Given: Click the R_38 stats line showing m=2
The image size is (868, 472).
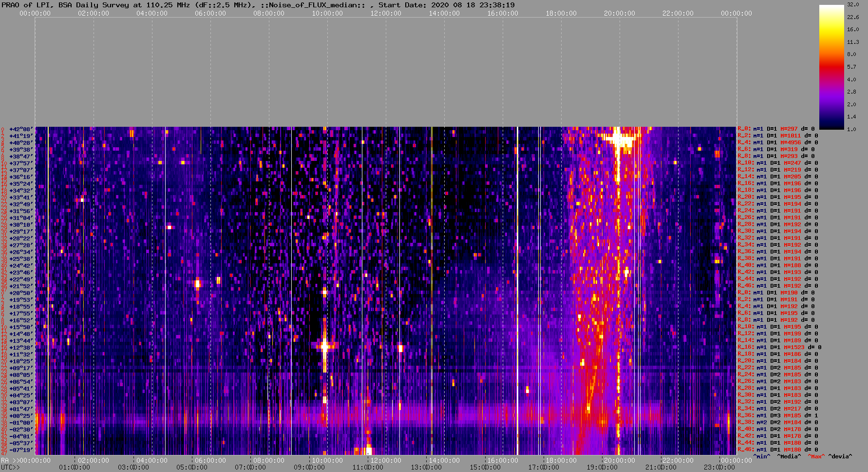Looking at the screenshot, I should click(x=778, y=423).
